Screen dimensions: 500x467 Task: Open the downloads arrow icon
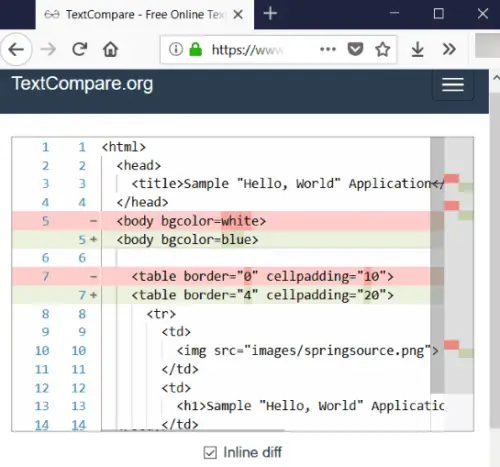click(417, 49)
